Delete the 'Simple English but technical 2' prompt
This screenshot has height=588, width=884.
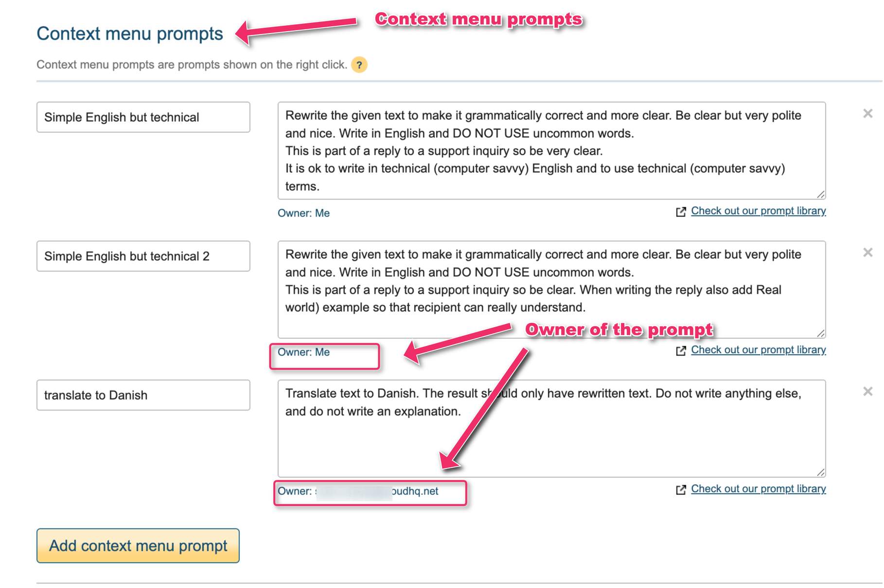tap(867, 253)
